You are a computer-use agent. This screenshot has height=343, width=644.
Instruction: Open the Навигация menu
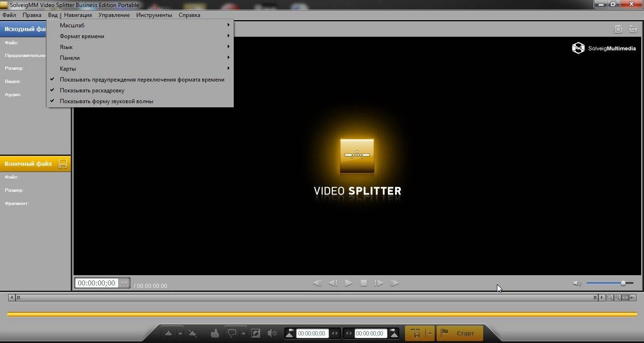78,15
